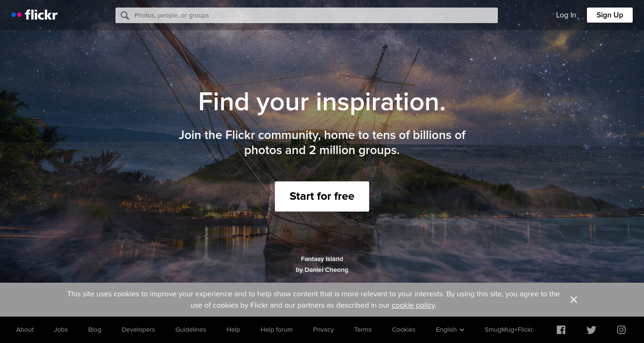Visit Daniel Cheong's profile link
The image size is (644, 343).
[x=326, y=270]
